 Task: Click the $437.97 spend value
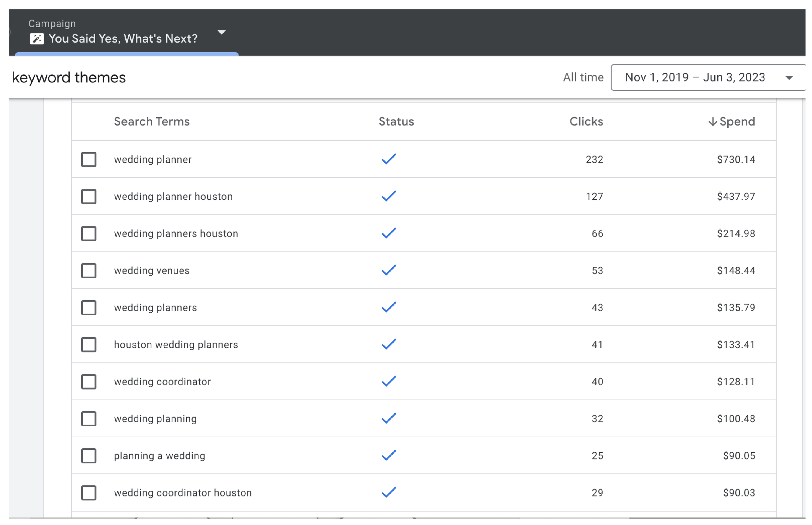[x=736, y=197]
